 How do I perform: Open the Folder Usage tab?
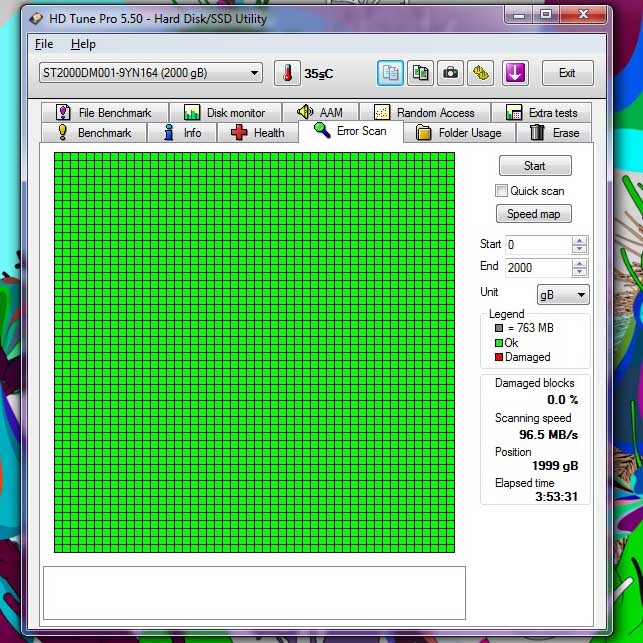tap(459, 133)
